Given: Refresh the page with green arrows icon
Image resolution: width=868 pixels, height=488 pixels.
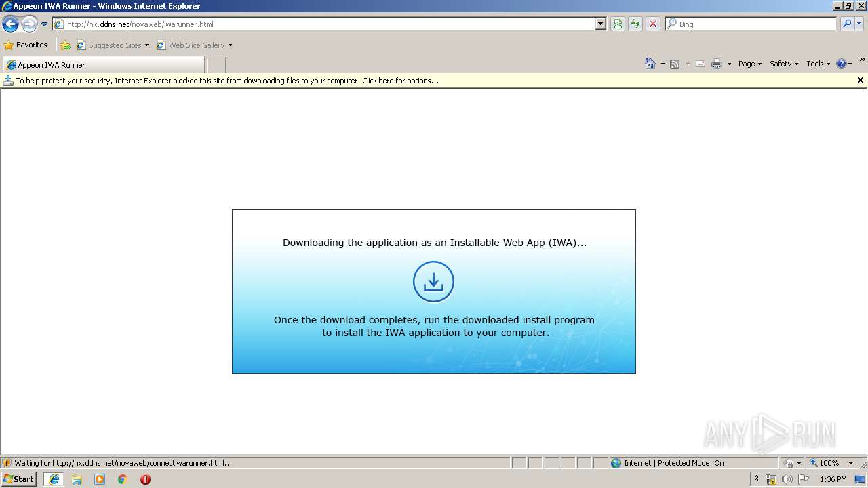Looking at the screenshot, I should pyautogui.click(x=635, y=24).
